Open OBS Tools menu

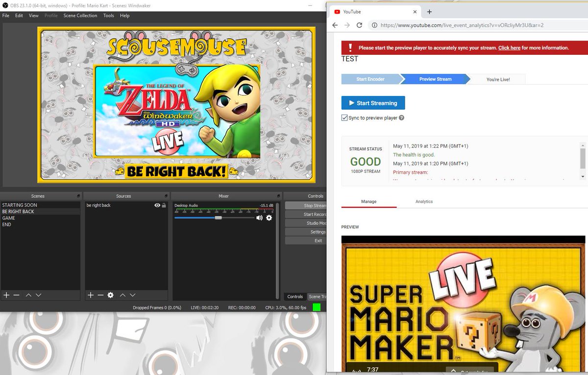coord(109,16)
